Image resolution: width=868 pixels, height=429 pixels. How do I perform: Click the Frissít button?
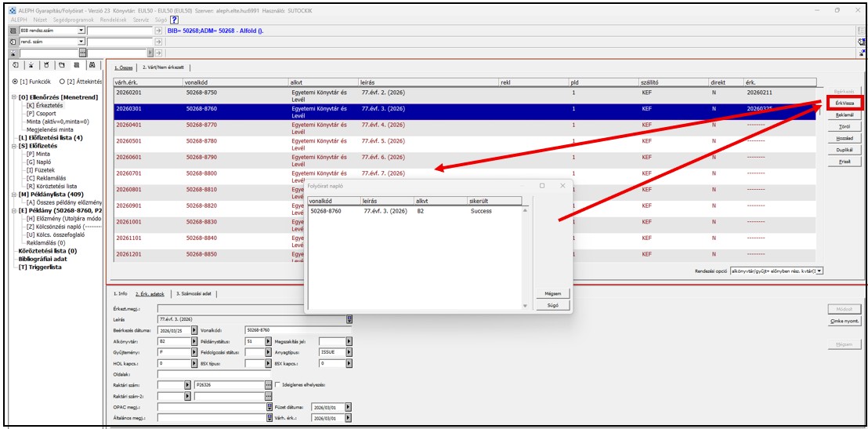[844, 162]
